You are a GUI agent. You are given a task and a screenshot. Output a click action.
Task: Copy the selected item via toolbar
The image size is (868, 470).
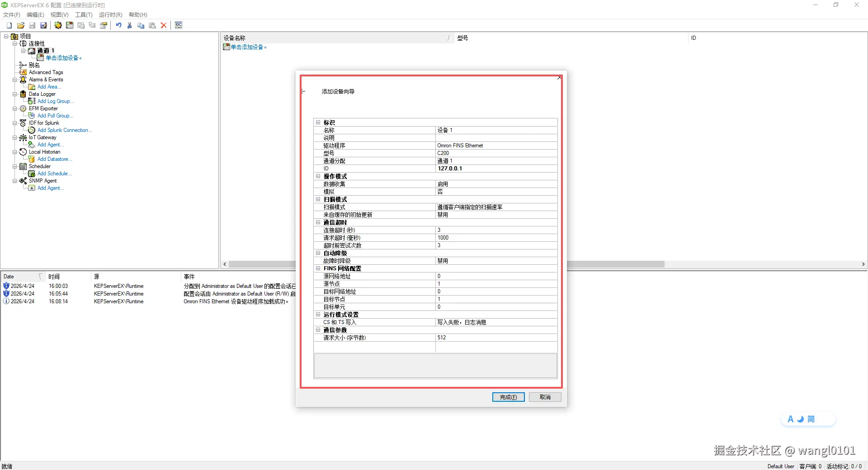[141, 25]
